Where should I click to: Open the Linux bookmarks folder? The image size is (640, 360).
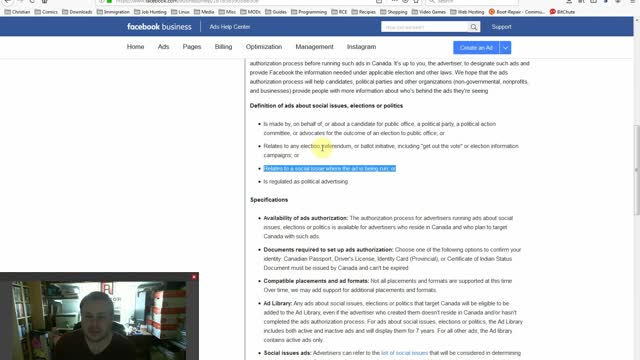pyautogui.click(x=180, y=12)
